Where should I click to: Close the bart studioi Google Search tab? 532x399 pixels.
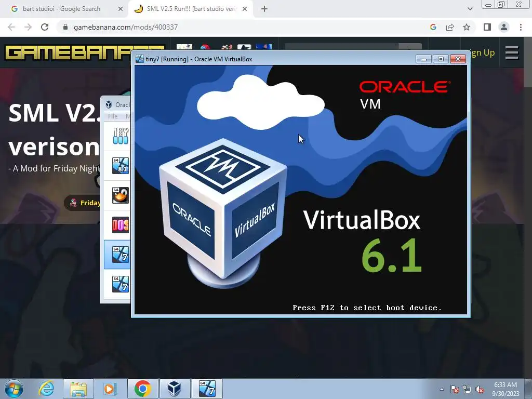(120, 9)
